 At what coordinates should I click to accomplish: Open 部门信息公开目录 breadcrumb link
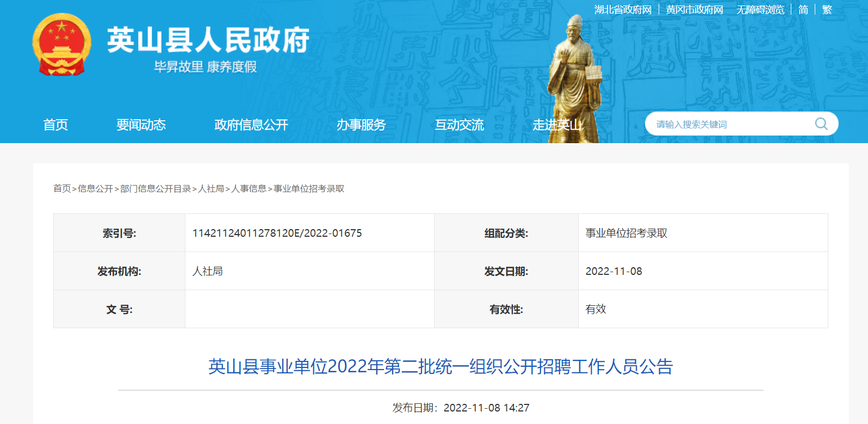pyautogui.click(x=156, y=188)
